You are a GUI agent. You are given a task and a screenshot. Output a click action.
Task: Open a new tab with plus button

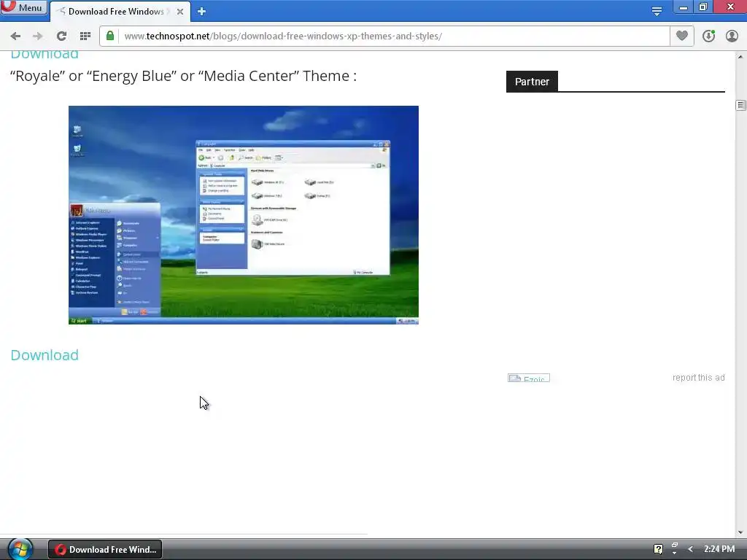pyautogui.click(x=201, y=12)
